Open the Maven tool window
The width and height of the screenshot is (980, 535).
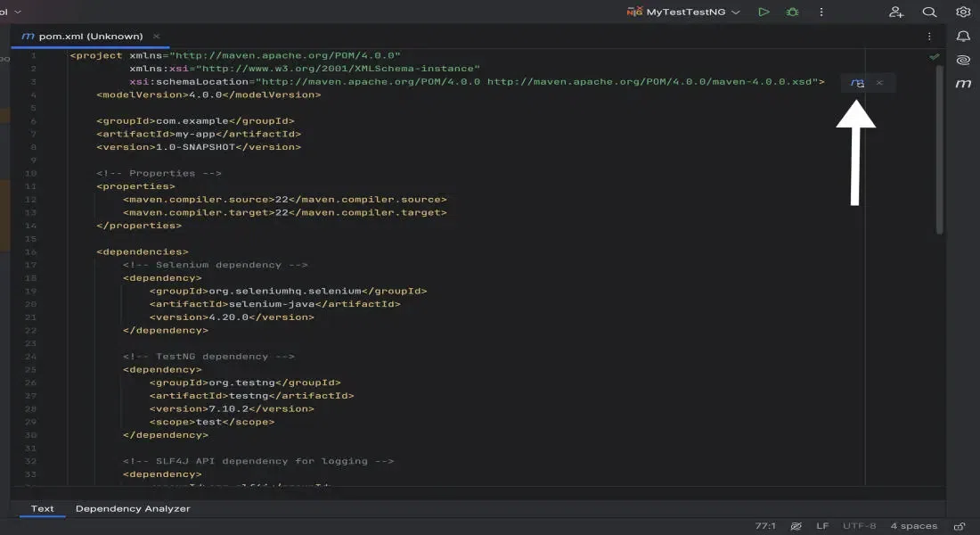(x=963, y=84)
